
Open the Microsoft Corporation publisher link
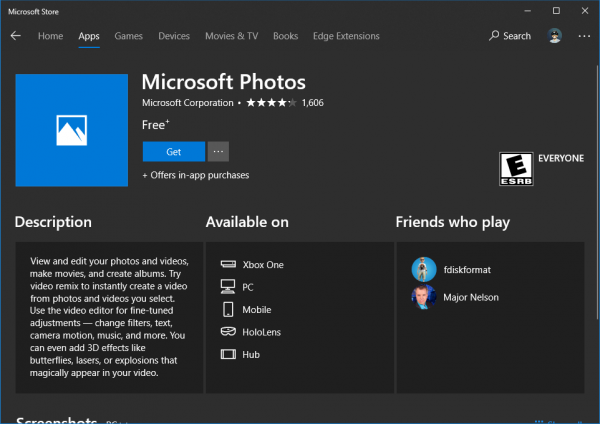tap(187, 103)
